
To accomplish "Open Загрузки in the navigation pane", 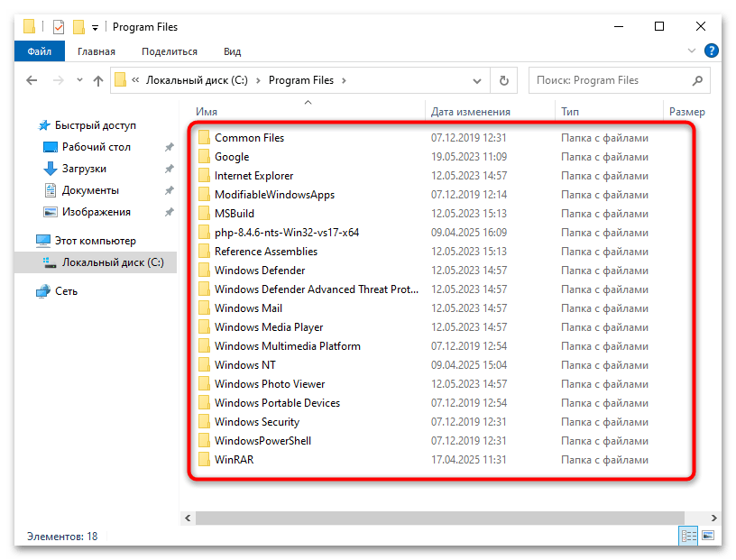I will tap(84, 169).
